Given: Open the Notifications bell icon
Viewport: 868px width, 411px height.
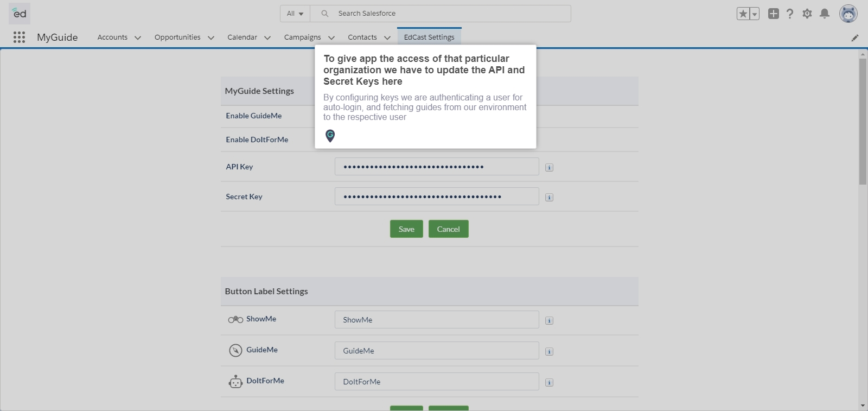Looking at the screenshot, I should pos(825,14).
